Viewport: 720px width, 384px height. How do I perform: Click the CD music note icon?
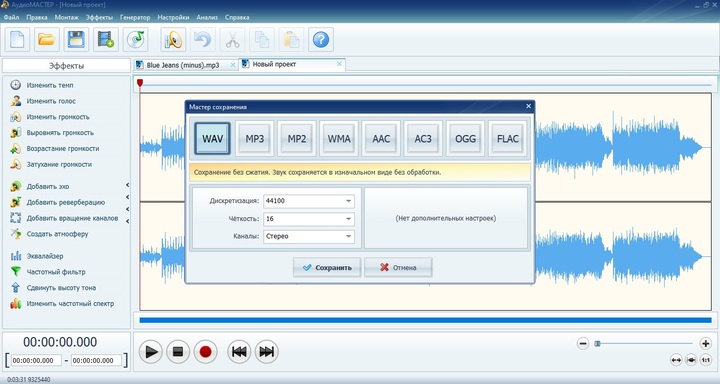coord(135,40)
